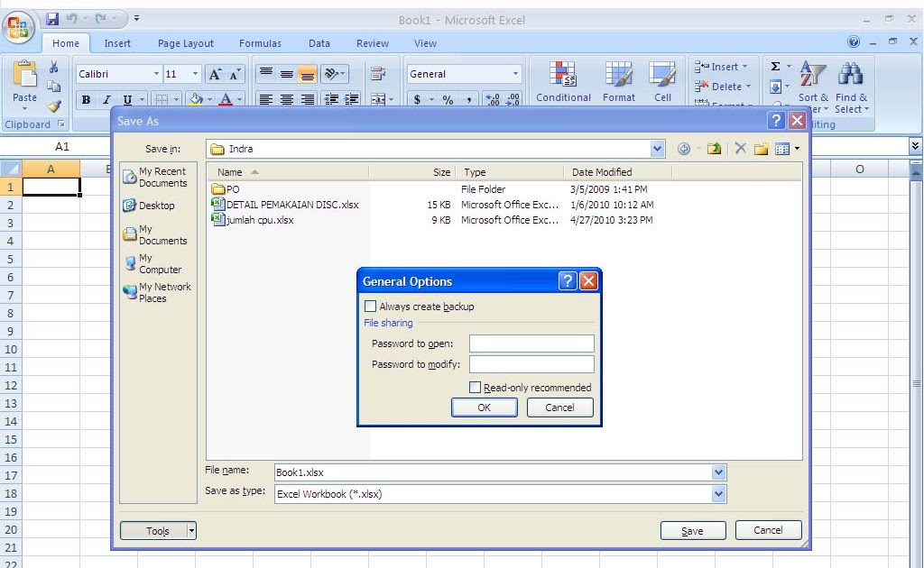The height and width of the screenshot is (568, 924).
Task: Switch to the Page Layout tab
Action: (x=186, y=43)
